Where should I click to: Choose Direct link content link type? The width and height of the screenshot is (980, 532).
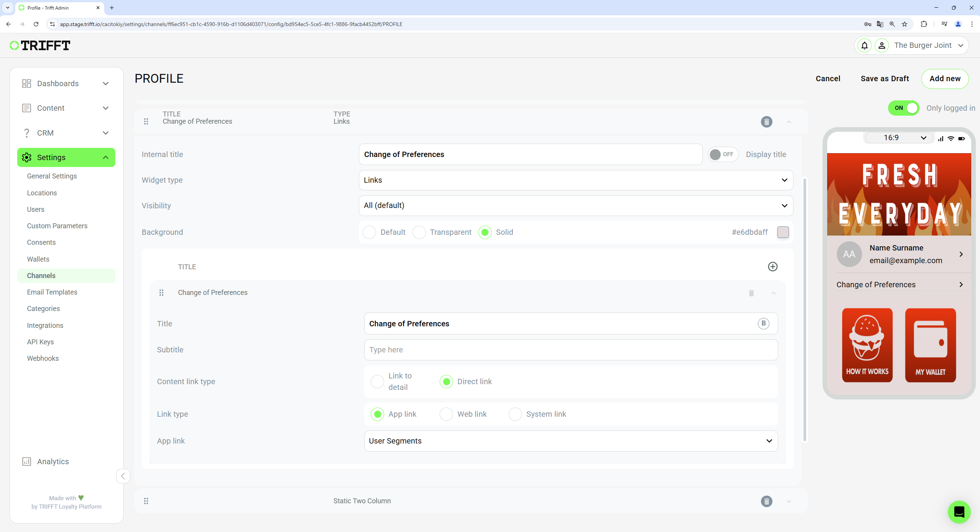446,381
